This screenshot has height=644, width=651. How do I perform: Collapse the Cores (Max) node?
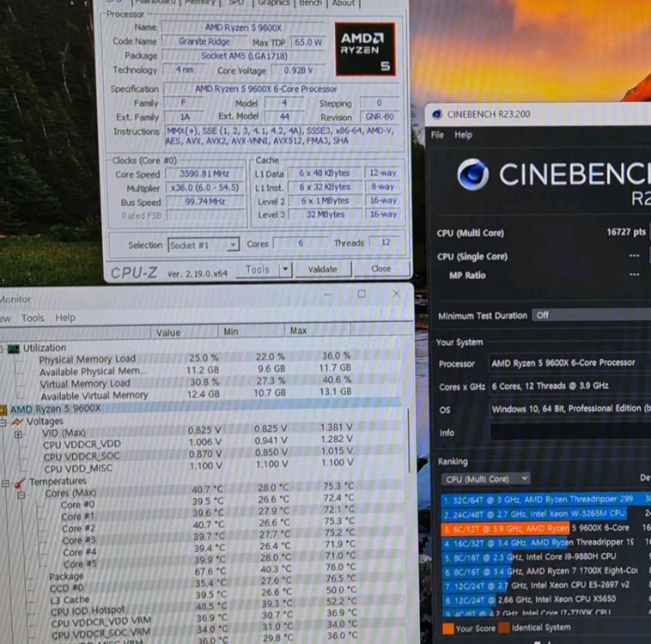[x=21, y=495]
